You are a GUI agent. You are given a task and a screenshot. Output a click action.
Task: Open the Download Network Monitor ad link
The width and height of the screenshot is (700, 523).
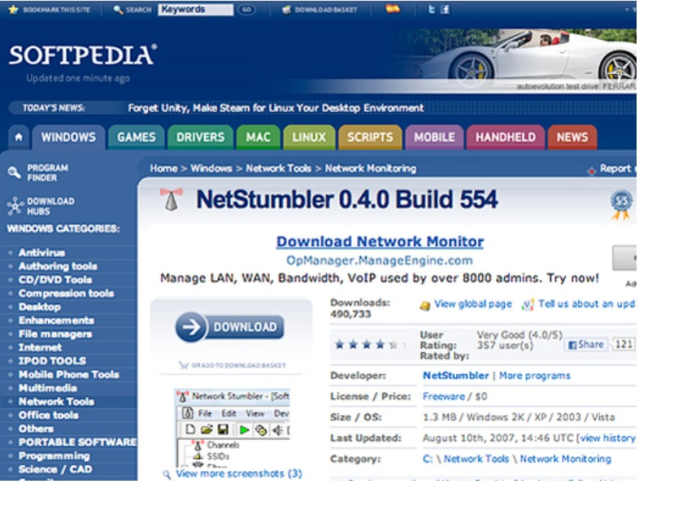[x=380, y=242]
